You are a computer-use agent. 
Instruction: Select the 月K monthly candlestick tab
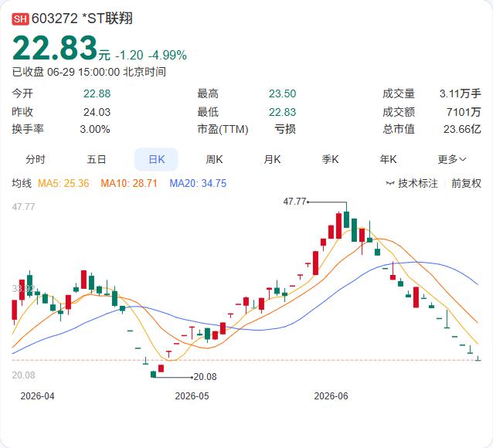tap(272, 159)
